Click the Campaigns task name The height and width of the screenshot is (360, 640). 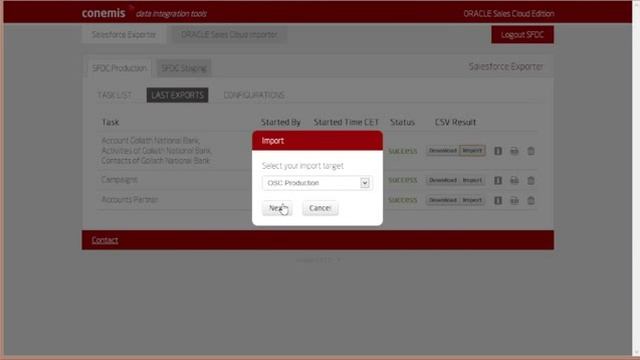pos(120,180)
